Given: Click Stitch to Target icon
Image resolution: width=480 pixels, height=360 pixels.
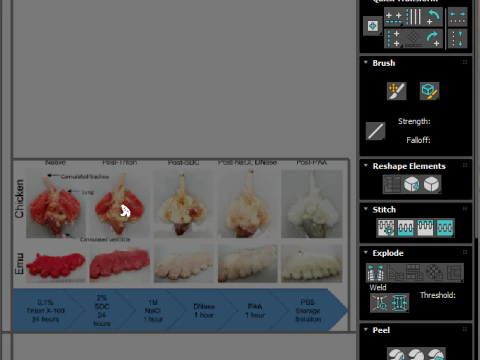Looking at the screenshot, I should tap(386, 228).
